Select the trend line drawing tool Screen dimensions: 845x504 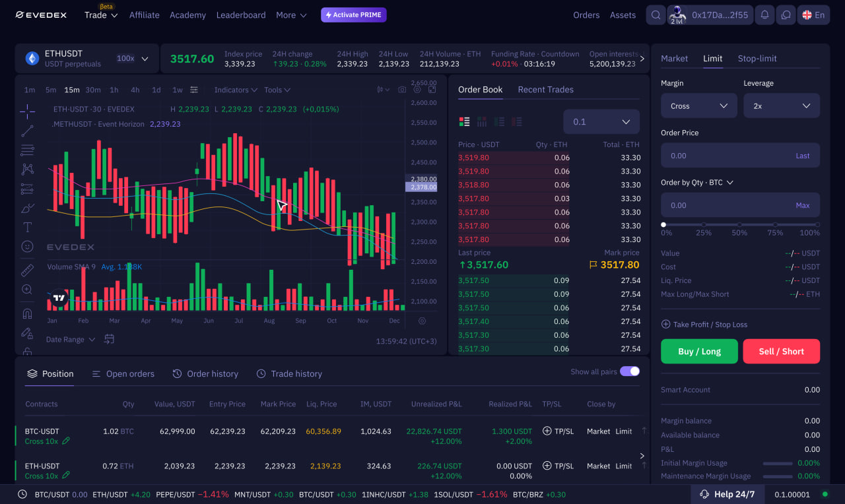click(x=27, y=131)
